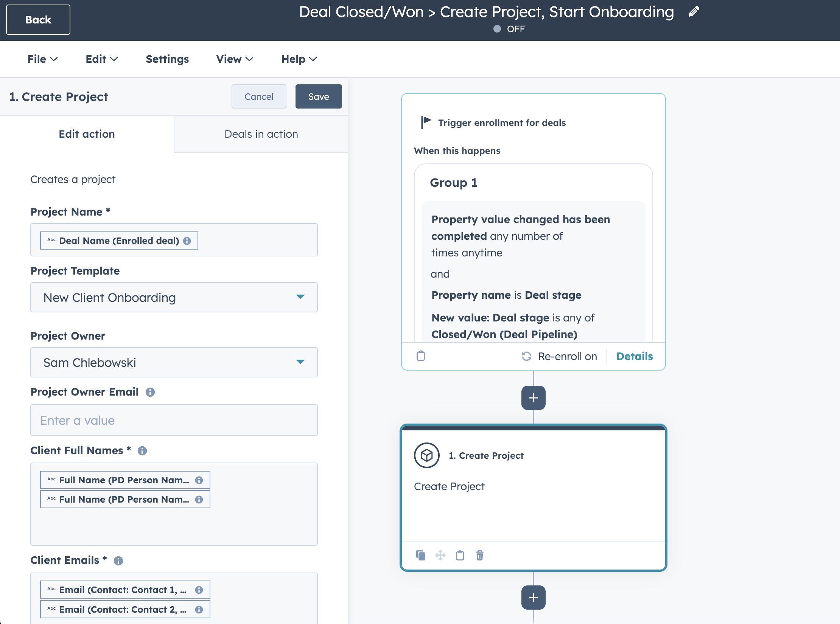Click the move icon on Create Project card
The height and width of the screenshot is (624, 840).
[x=440, y=555]
